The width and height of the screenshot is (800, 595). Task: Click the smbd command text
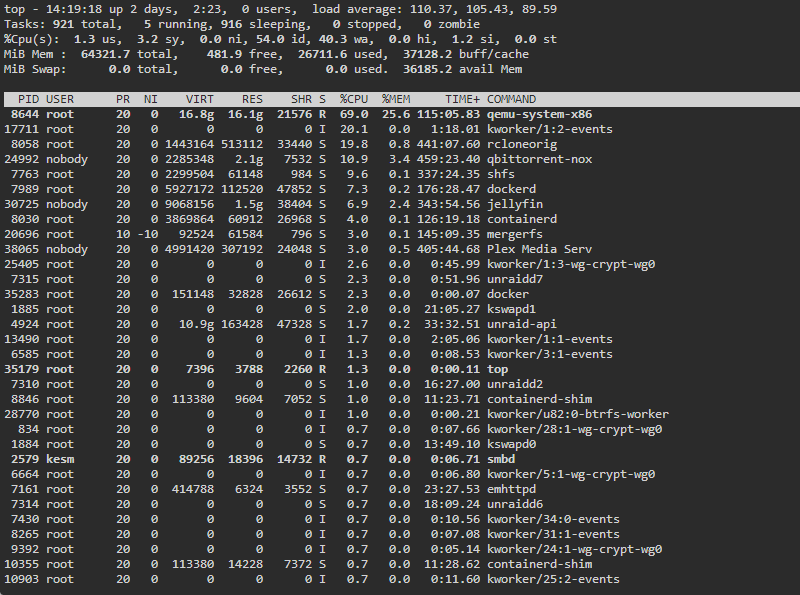point(501,459)
